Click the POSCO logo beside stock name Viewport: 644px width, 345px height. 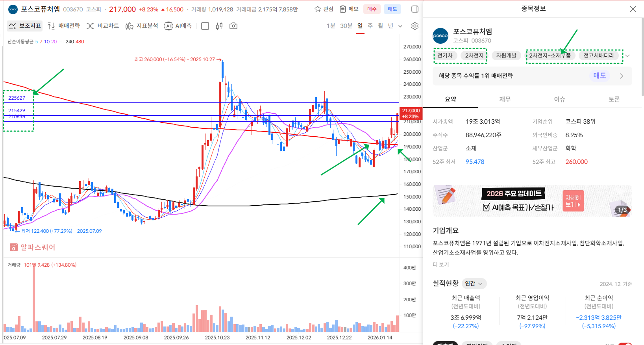coord(13,9)
